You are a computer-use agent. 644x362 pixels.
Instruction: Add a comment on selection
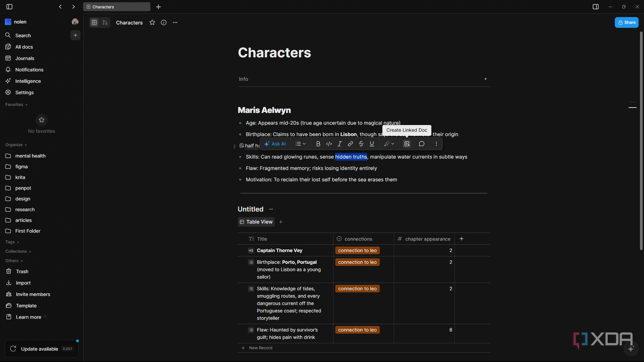pyautogui.click(x=422, y=144)
